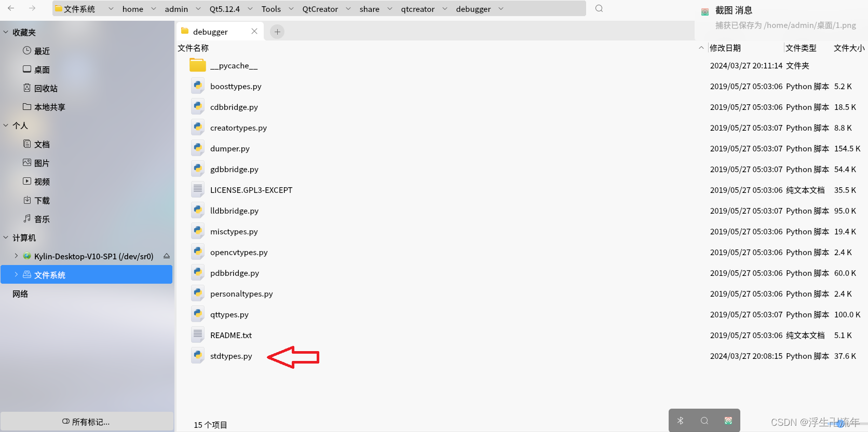Select the misctypes.py file icon
Image resolution: width=868 pixels, height=432 pixels.
click(198, 231)
